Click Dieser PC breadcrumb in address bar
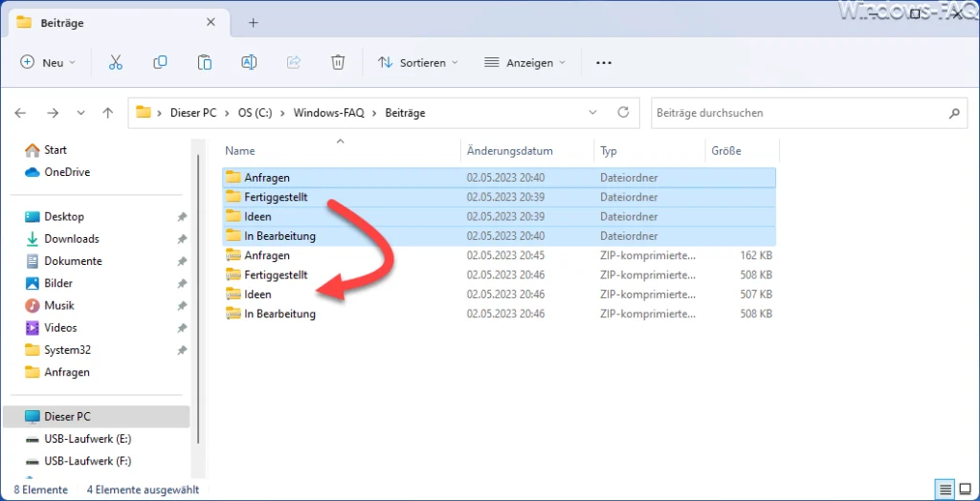980x501 pixels. pos(193,113)
